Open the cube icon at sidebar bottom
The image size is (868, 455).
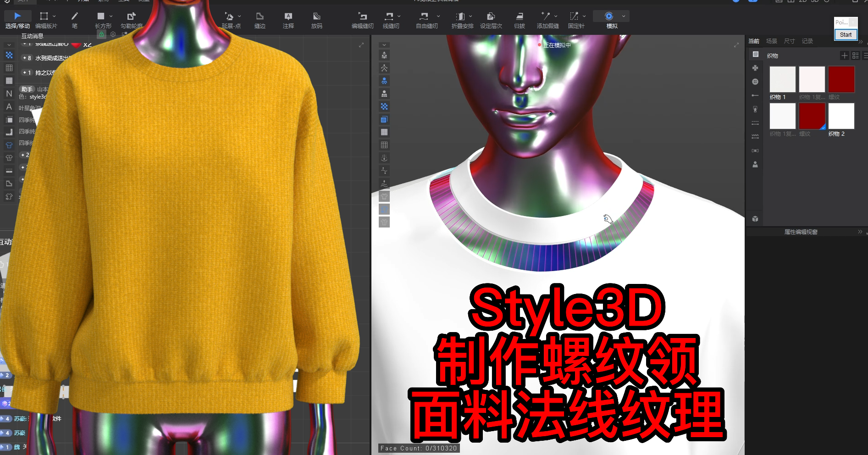(755, 219)
